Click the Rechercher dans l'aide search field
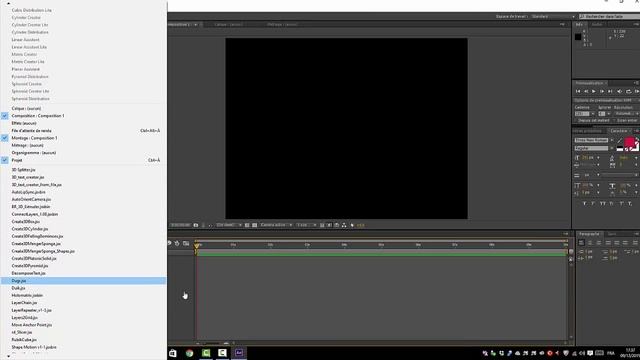 (x=610, y=16)
